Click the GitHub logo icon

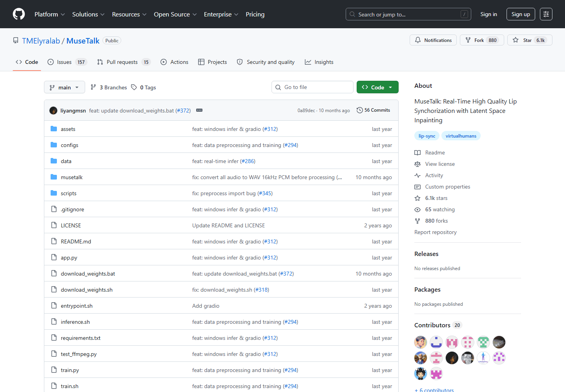point(19,14)
